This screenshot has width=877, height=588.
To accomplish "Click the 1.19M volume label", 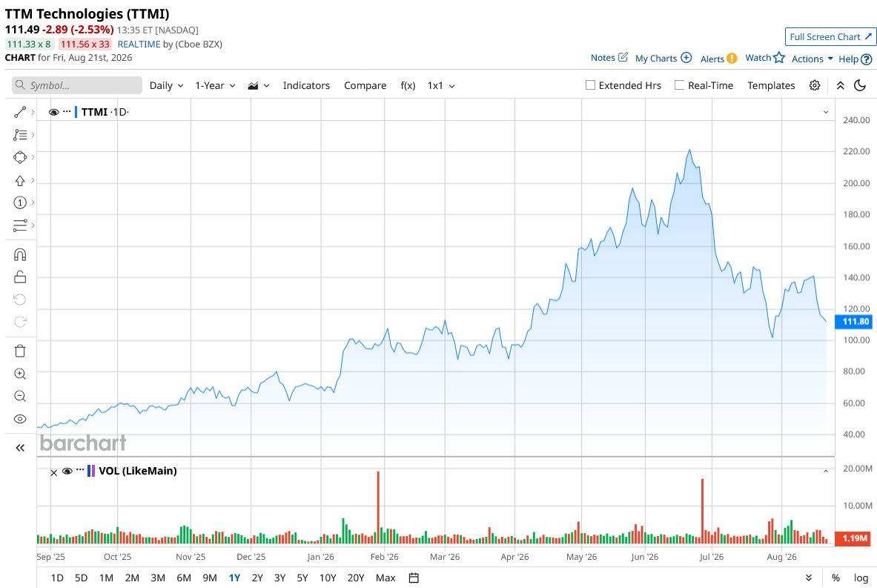I will [853, 538].
